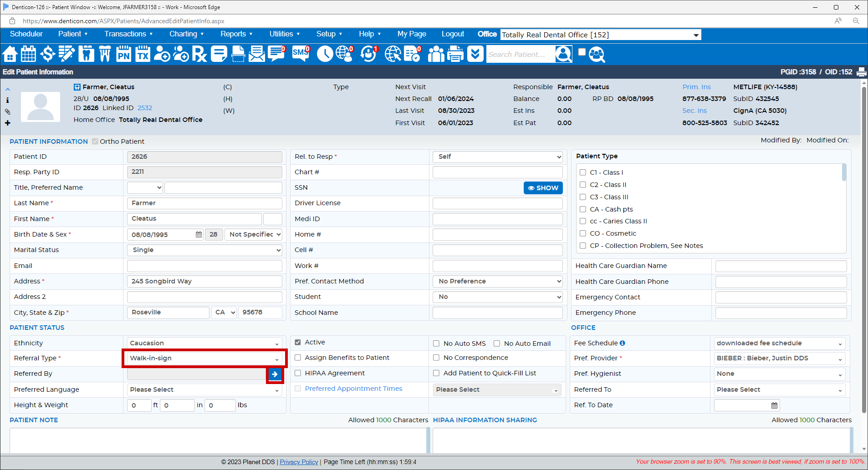Click the toolbar printer icon
Viewport: 868px width, 470px height.
pos(455,54)
